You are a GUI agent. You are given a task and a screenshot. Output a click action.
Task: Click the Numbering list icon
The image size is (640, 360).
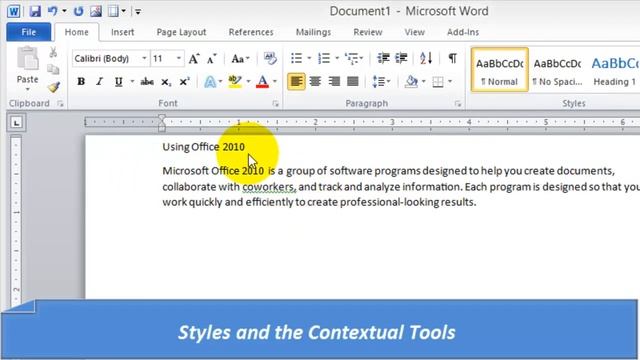point(324,58)
